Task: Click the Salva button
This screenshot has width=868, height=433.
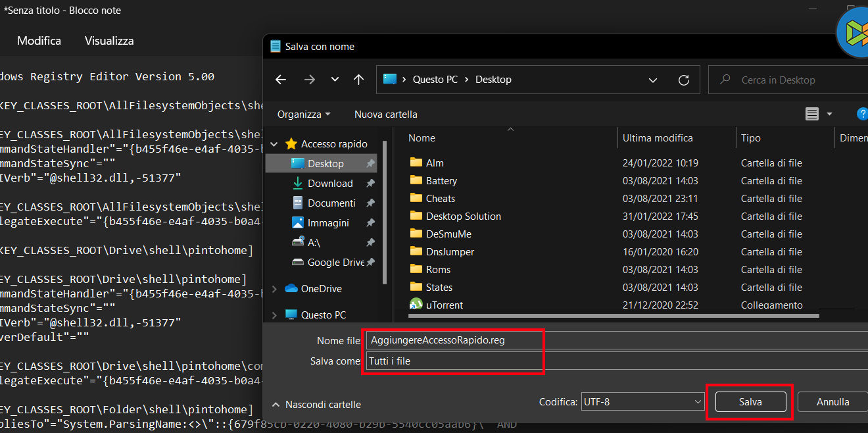Action: click(x=750, y=401)
